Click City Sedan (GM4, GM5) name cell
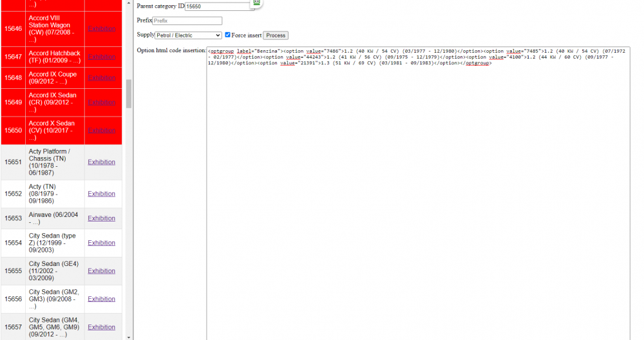644x340 pixels. tap(55, 327)
